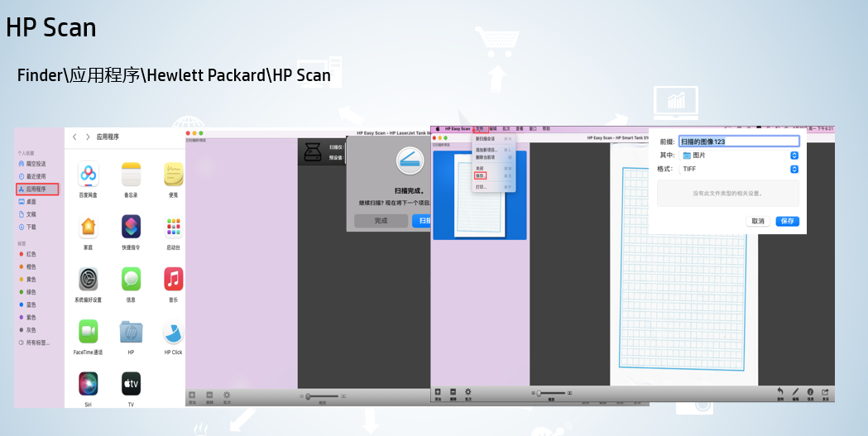Screen dimensions: 868x436
Task: Go back with Finder's back chevron
Action: tap(74, 137)
